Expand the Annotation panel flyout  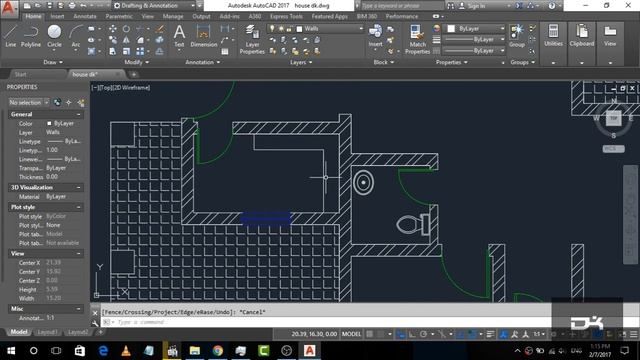[202, 62]
